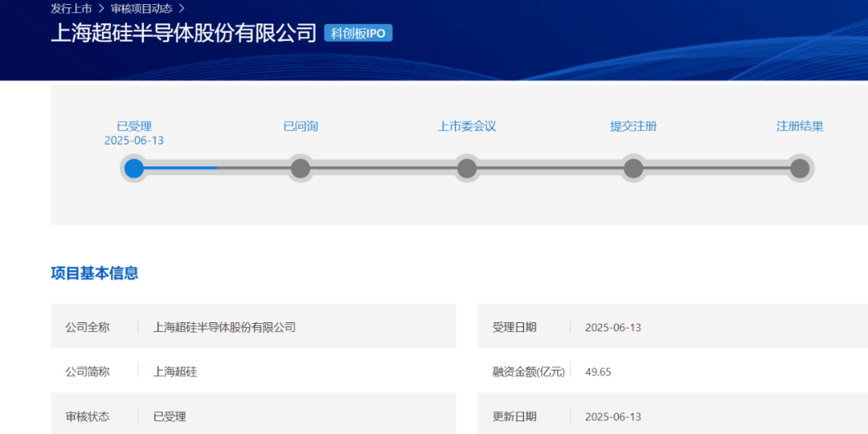Click the 公司简称 field label
Image resolution: width=868 pixels, height=434 pixels.
click(88, 371)
